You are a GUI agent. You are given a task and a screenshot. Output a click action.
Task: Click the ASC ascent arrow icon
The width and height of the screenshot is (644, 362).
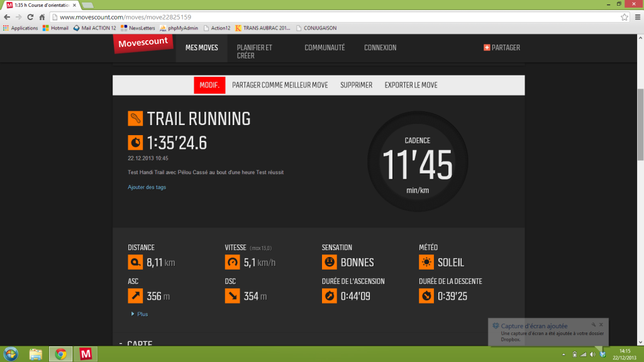click(135, 296)
